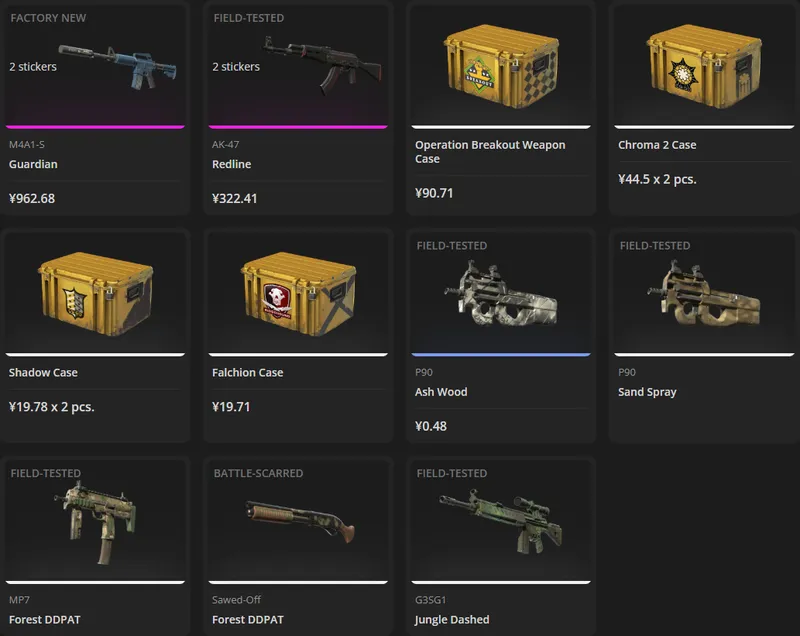Select the P90 Ash Wood gun image
800x636 pixels.
(x=501, y=294)
